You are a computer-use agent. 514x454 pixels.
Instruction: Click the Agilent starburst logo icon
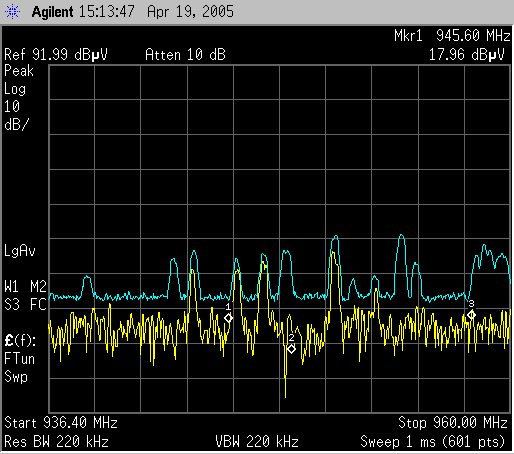click(12, 12)
